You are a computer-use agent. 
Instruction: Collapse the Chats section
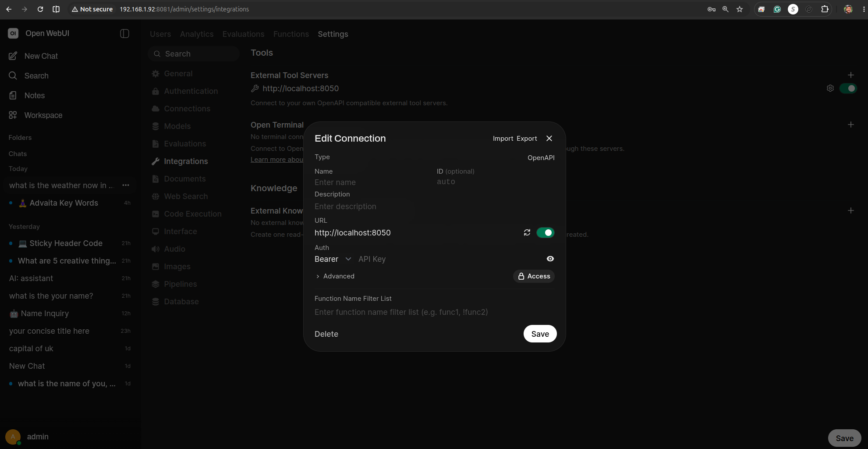coord(18,154)
